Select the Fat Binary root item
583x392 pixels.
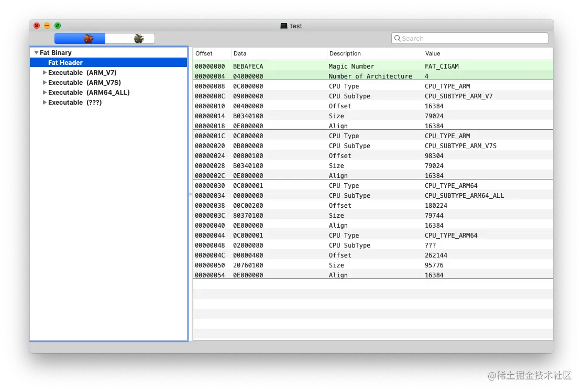pyautogui.click(x=56, y=53)
